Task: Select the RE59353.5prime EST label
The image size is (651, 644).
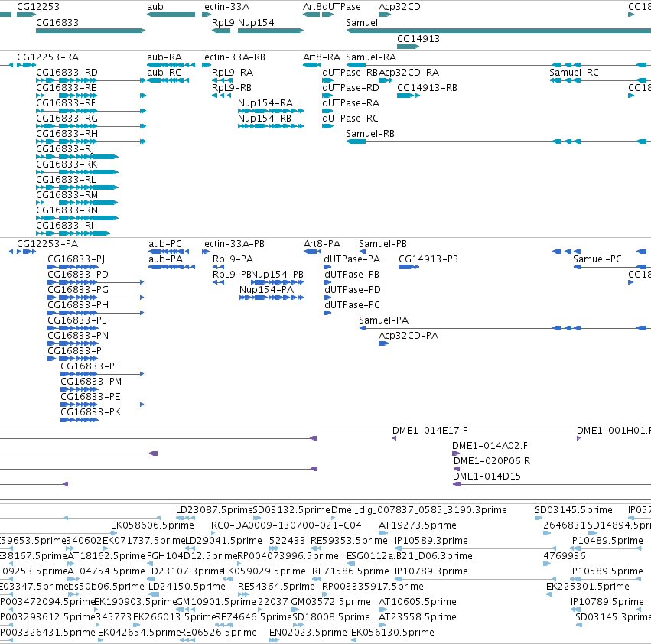Action: pyautogui.click(x=349, y=541)
